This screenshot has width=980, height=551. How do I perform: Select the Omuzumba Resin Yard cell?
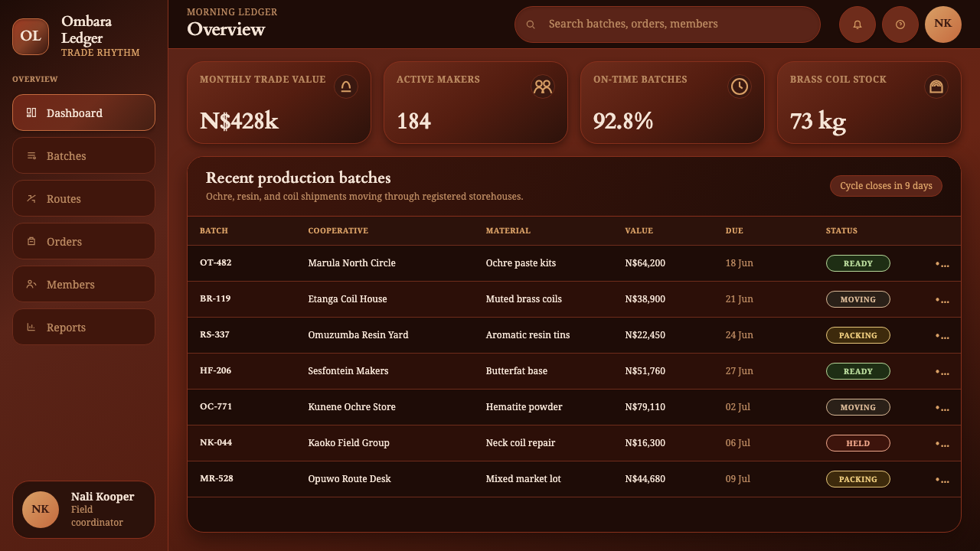[x=358, y=335]
